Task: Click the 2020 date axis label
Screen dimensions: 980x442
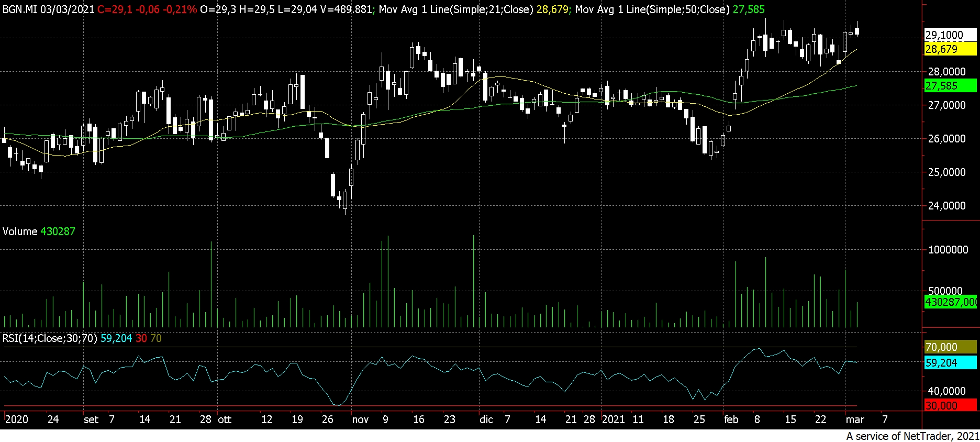Action: (16, 419)
